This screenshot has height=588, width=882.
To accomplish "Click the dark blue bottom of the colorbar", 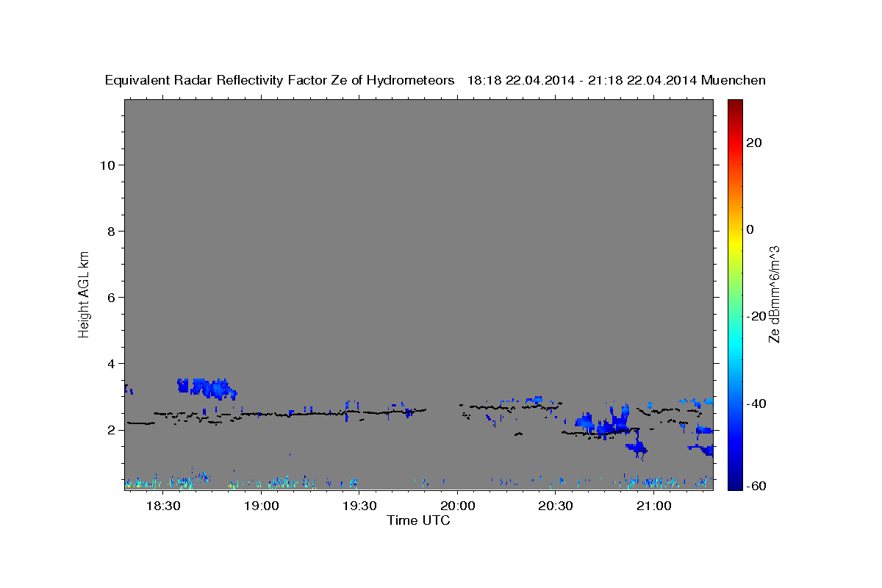I will pos(734,484).
